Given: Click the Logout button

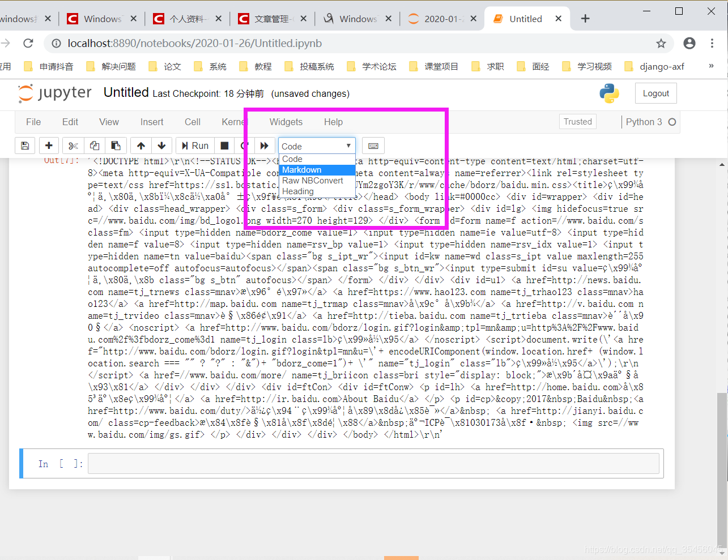Looking at the screenshot, I should (656, 93).
